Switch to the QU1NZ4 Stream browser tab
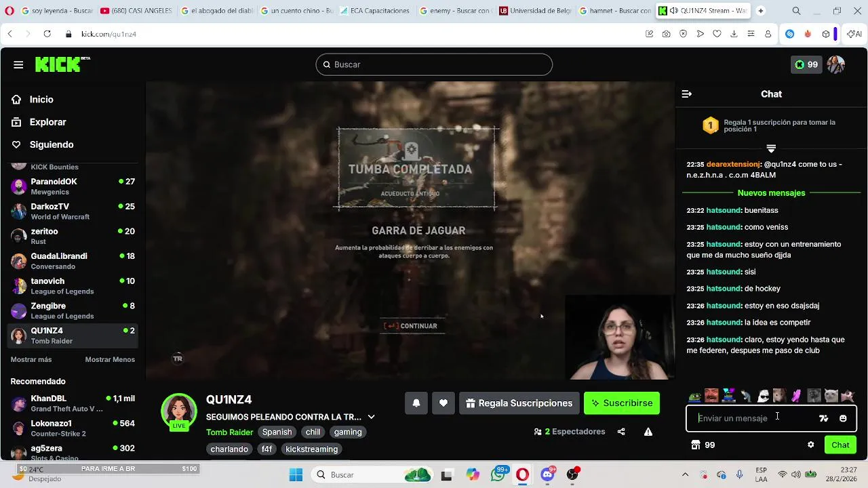This screenshot has height=488, width=868. [x=702, y=11]
